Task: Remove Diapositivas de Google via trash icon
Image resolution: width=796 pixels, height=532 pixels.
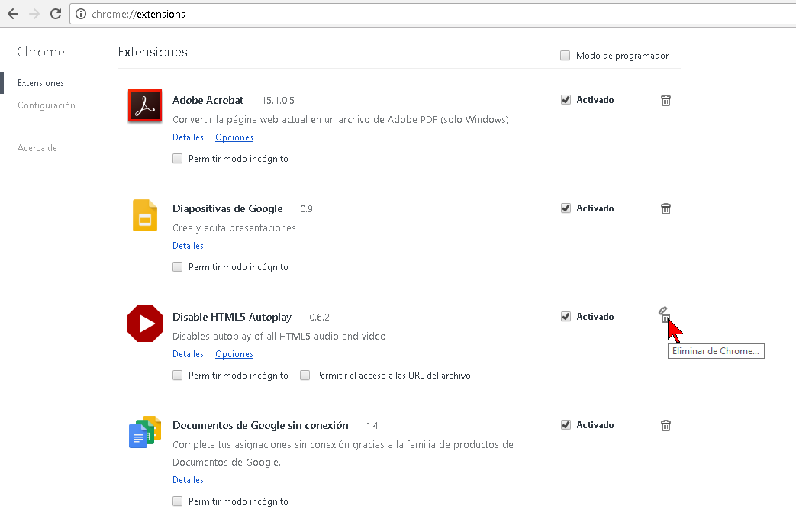Action: (x=665, y=208)
